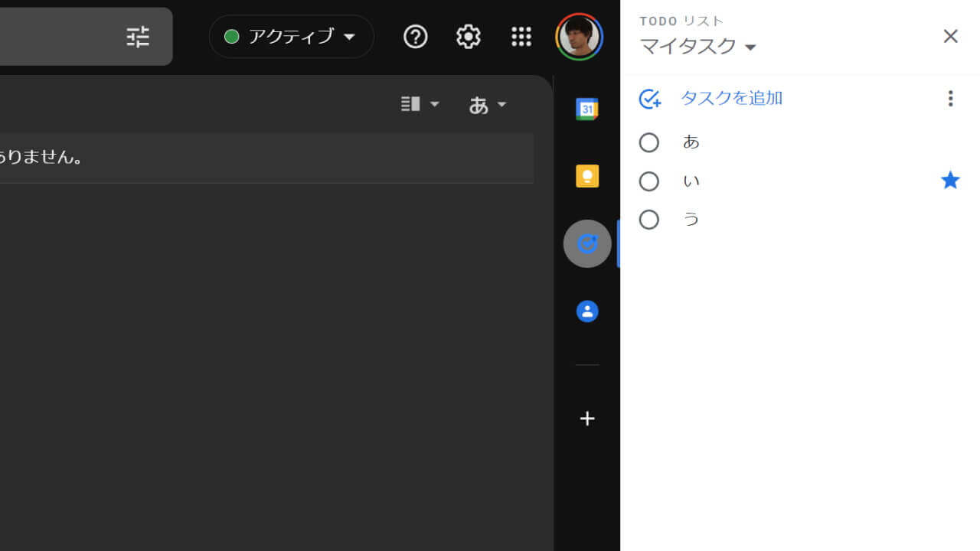
Task: Open Google Calendar in the side panel
Action: click(586, 109)
